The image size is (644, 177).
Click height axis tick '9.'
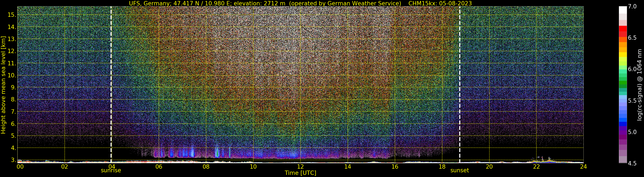click(x=13, y=88)
